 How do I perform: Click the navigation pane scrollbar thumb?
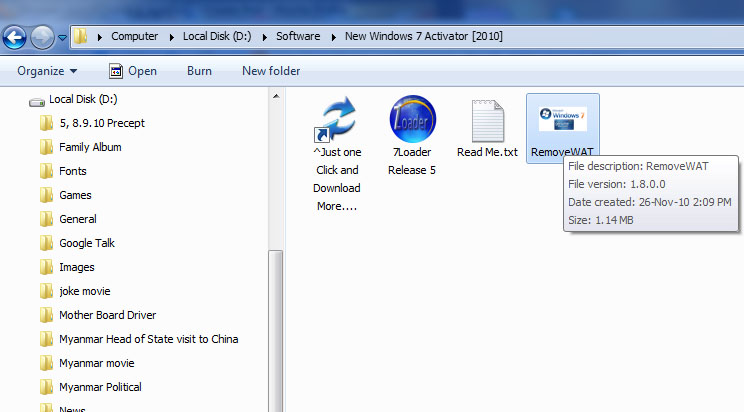coord(276,331)
